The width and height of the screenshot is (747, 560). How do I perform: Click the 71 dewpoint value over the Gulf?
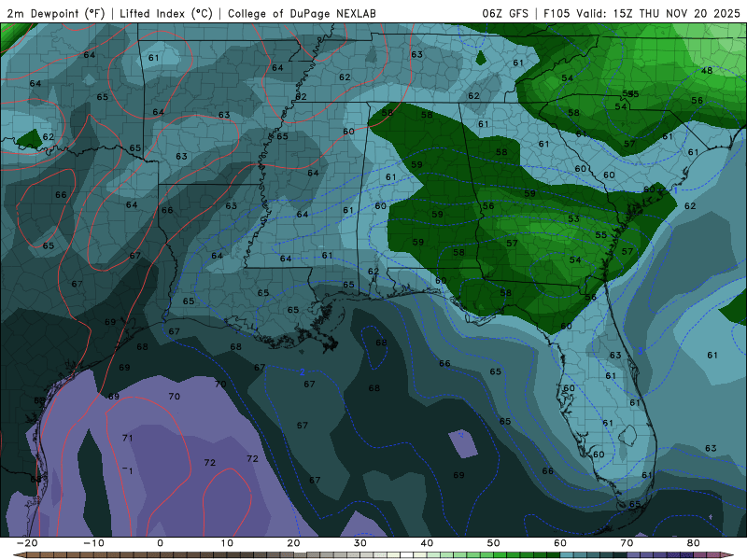pyautogui.click(x=128, y=438)
